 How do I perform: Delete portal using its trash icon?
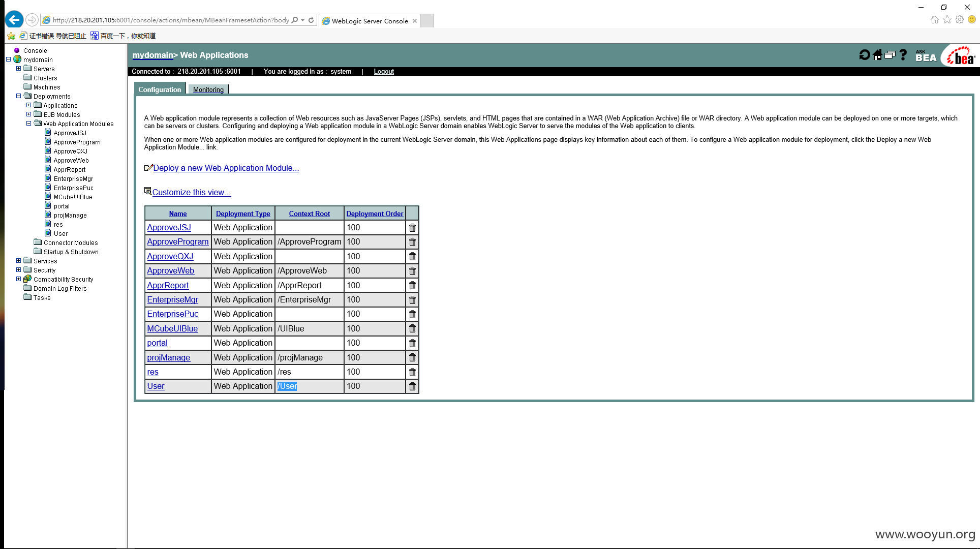click(412, 343)
